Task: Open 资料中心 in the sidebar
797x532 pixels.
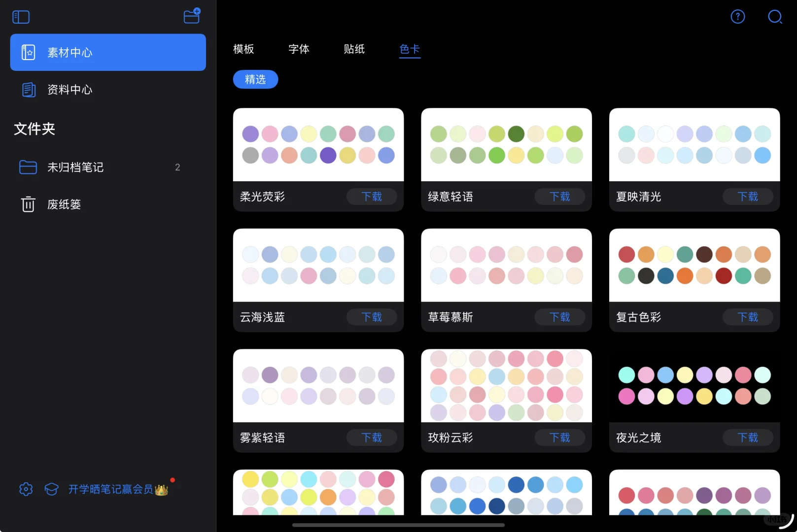Action: 108,90
